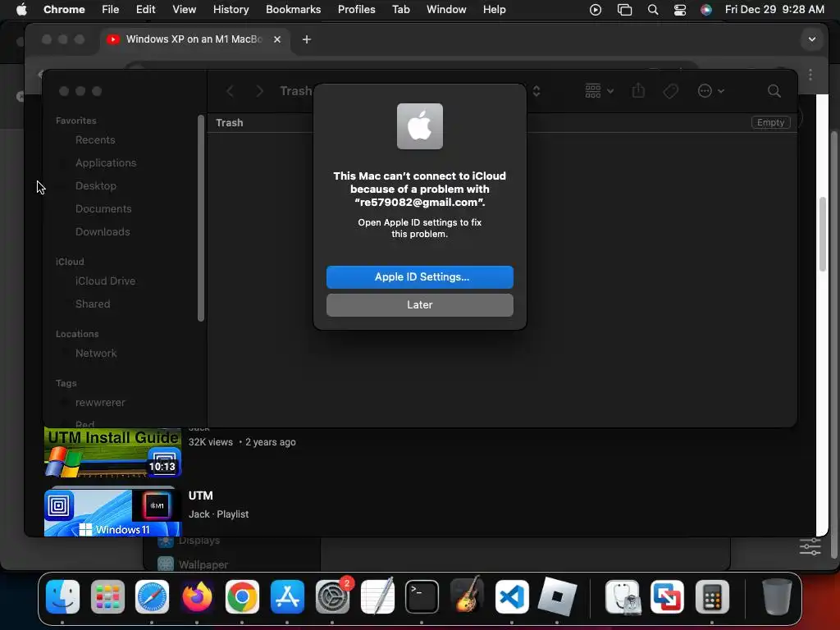Go back in Finder Trash window
The image size is (840, 630).
230,91
